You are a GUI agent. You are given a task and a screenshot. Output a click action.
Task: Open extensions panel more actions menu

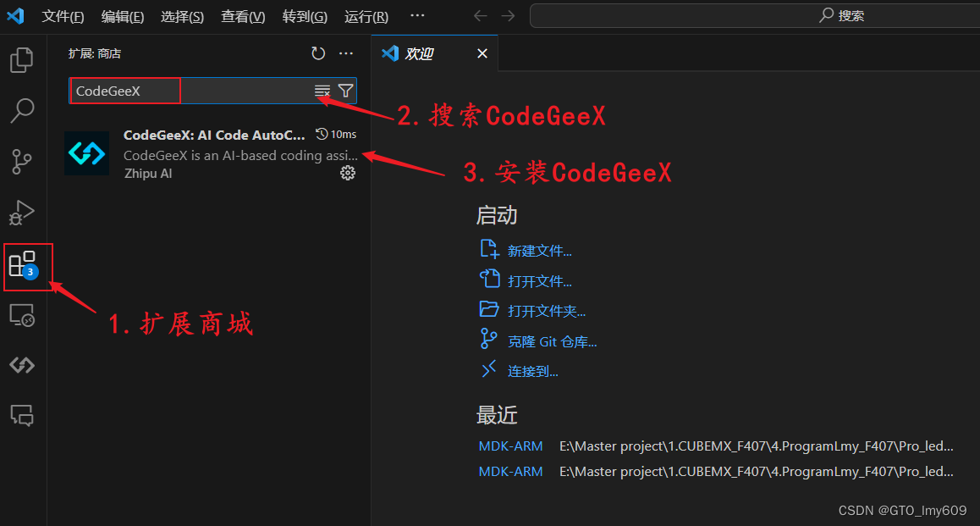point(345,54)
